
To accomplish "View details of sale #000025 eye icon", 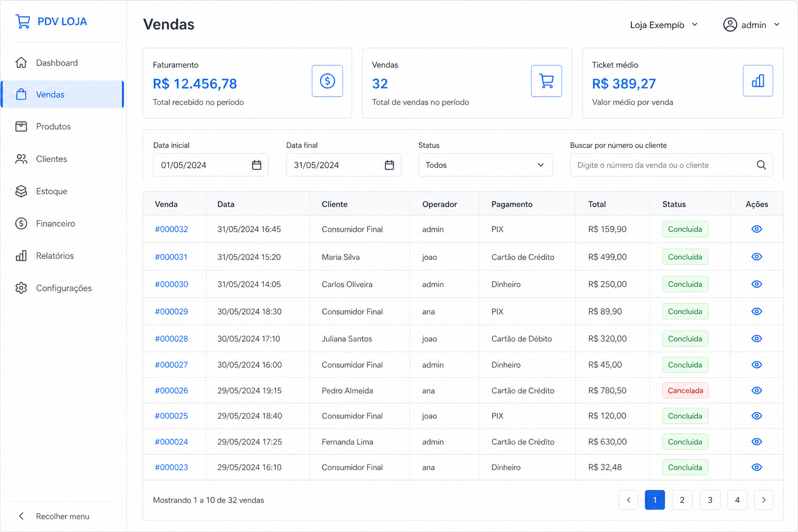I will pos(757,416).
